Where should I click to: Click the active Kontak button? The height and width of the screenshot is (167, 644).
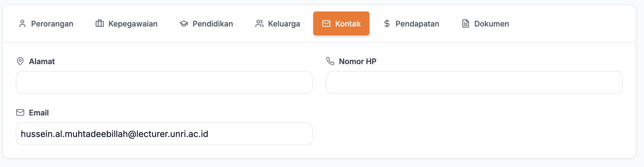click(x=341, y=23)
